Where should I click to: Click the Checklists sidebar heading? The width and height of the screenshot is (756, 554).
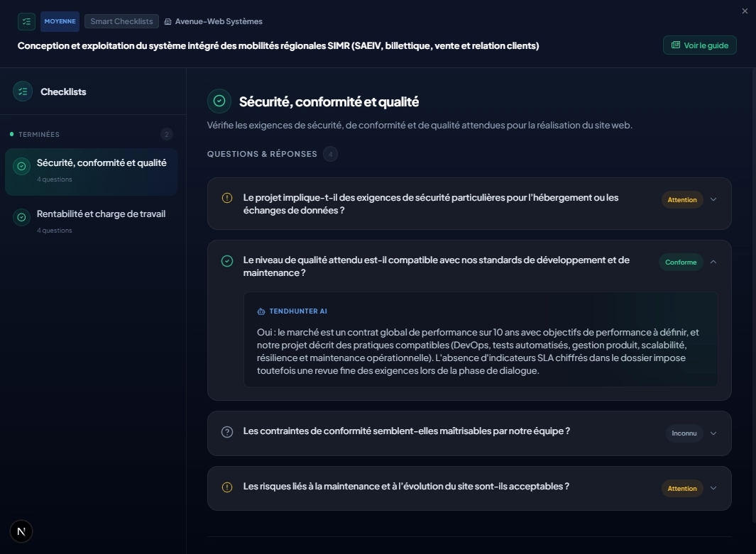tap(63, 92)
